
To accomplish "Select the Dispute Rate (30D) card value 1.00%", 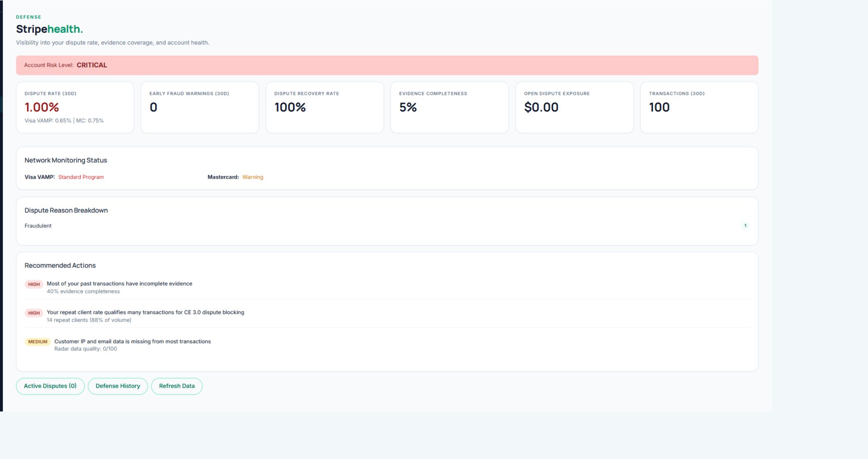I will pos(42,107).
